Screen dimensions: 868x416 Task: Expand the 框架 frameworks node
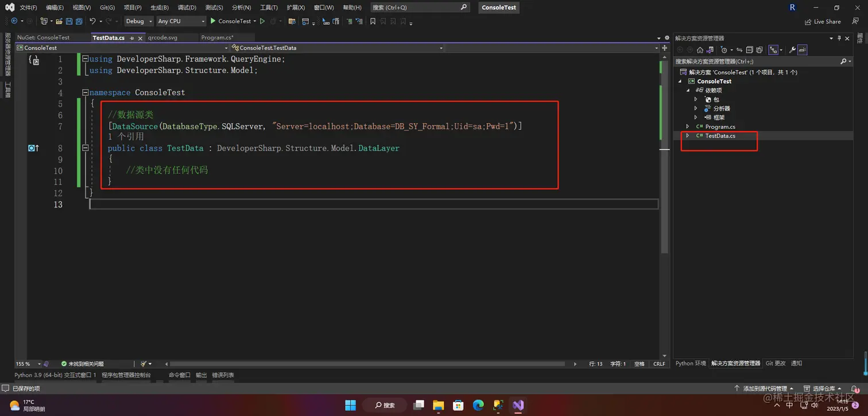pyautogui.click(x=696, y=117)
